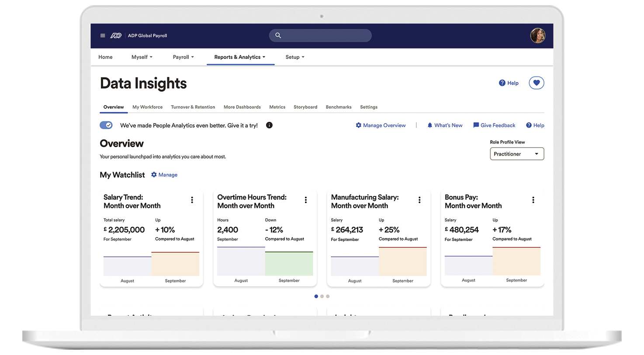Click the +17% change value
The width and height of the screenshot is (644, 355).
[502, 230]
